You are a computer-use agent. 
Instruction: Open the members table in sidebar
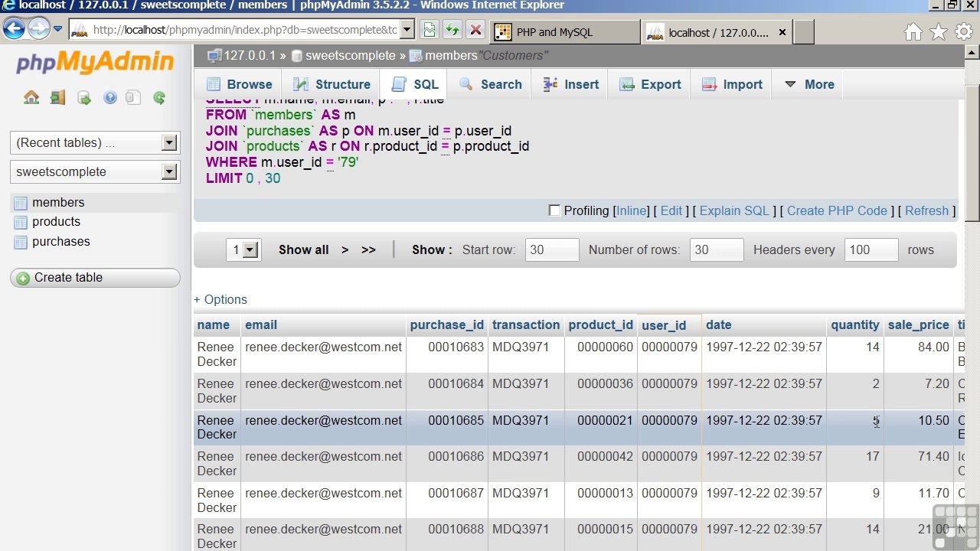pyautogui.click(x=58, y=203)
